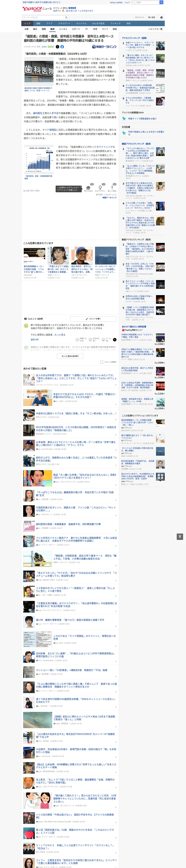This screenshot has height=868, width=186.
Task: Share the article on X
Action: 57,47
